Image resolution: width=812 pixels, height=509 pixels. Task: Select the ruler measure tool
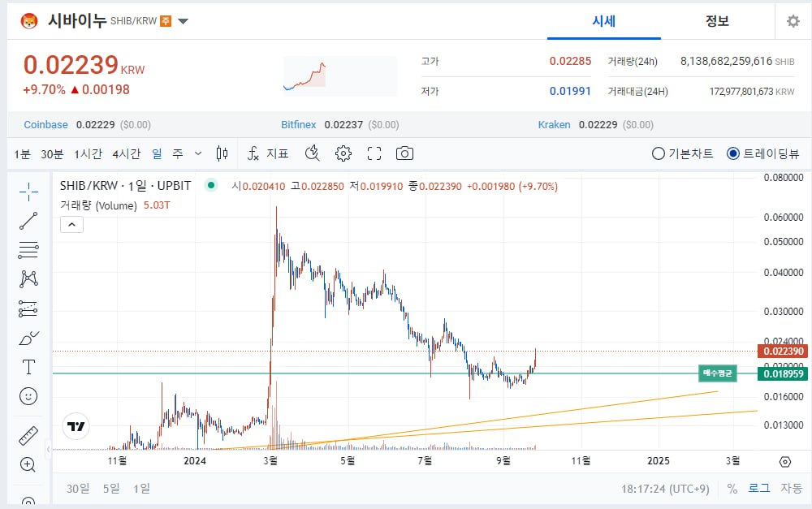[28, 436]
